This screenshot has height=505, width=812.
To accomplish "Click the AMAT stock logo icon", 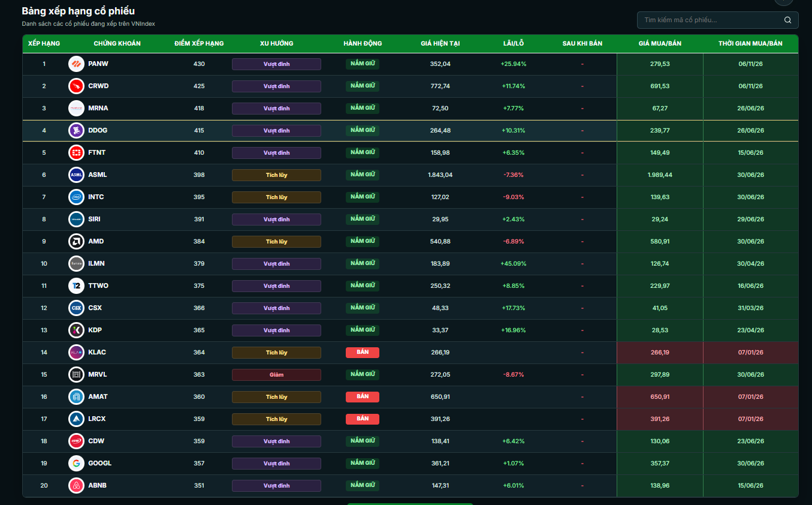I will point(76,396).
